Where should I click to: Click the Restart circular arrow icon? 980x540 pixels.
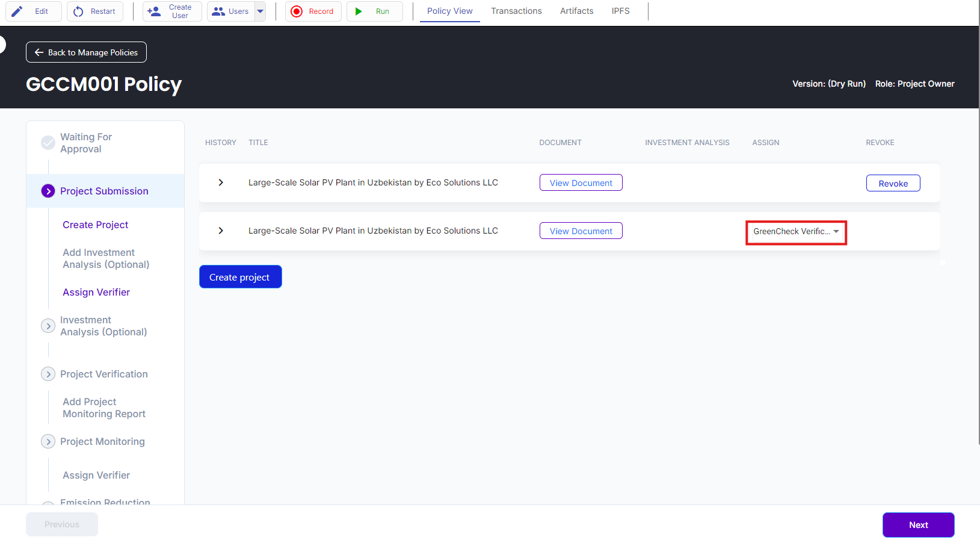[x=78, y=11]
